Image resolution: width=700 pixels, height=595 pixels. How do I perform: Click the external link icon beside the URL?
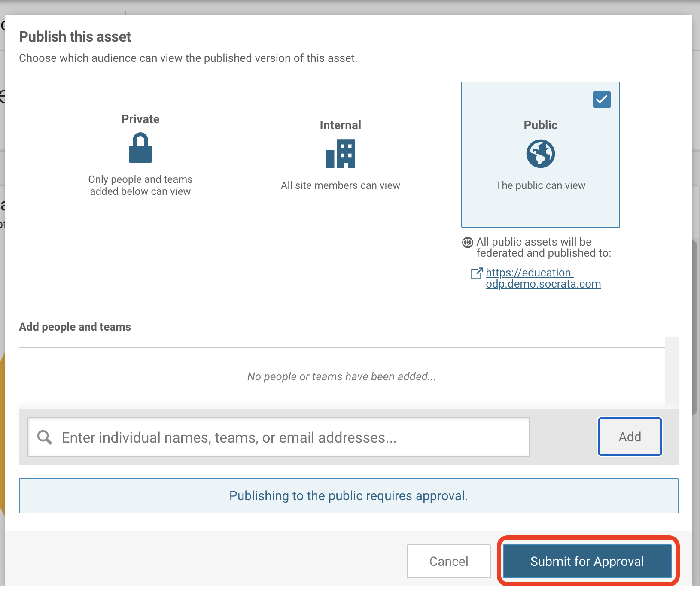pos(477,273)
